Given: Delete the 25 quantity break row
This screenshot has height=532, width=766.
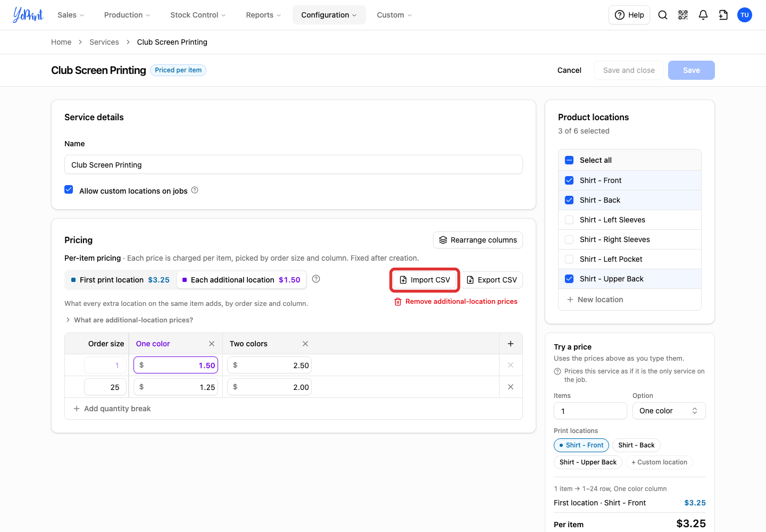Looking at the screenshot, I should 511,387.
